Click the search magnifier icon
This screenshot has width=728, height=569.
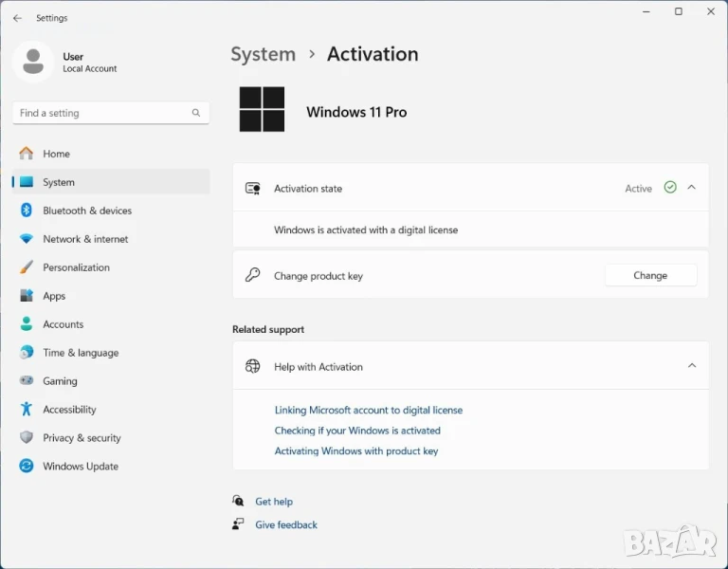[x=196, y=113]
